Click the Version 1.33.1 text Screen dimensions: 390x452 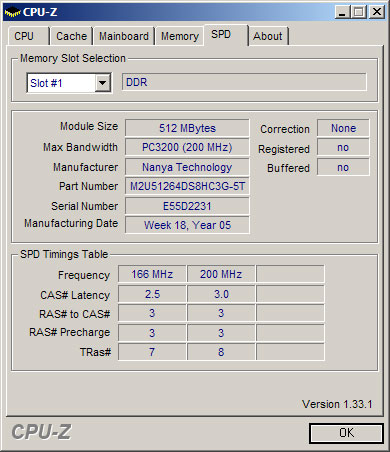[337, 404]
